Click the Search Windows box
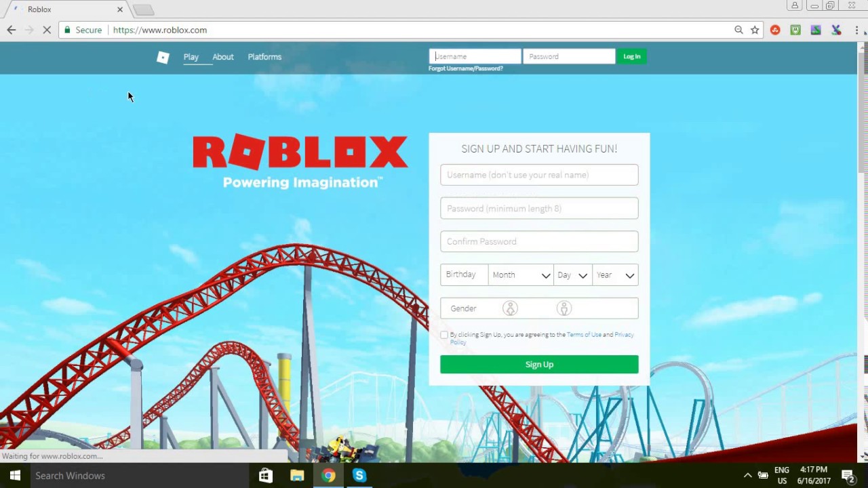This screenshot has width=868, height=488. click(140, 476)
